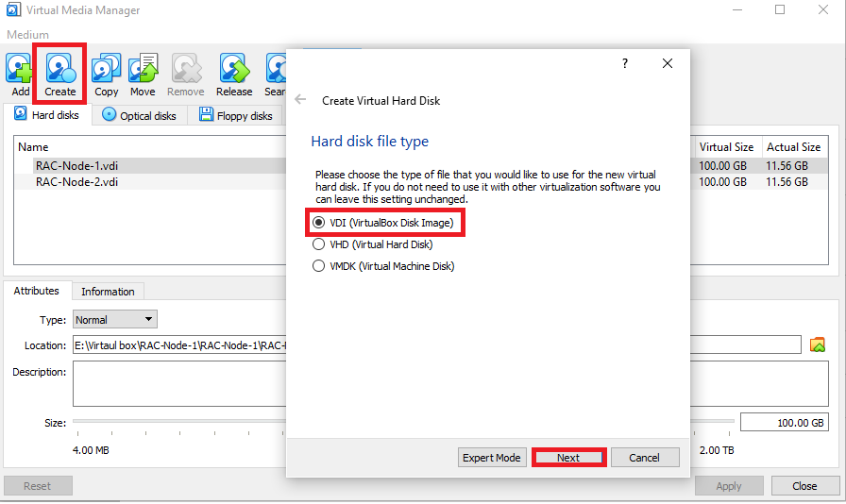Click the Actual Size column header
Screen dimensions: 846x504
click(794, 147)
